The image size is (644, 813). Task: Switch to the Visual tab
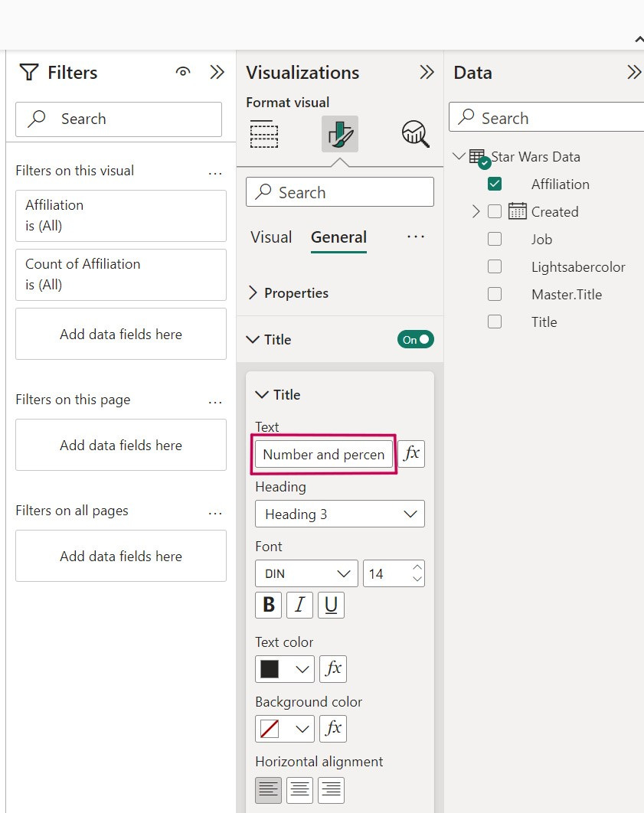[x=271, y=237]
